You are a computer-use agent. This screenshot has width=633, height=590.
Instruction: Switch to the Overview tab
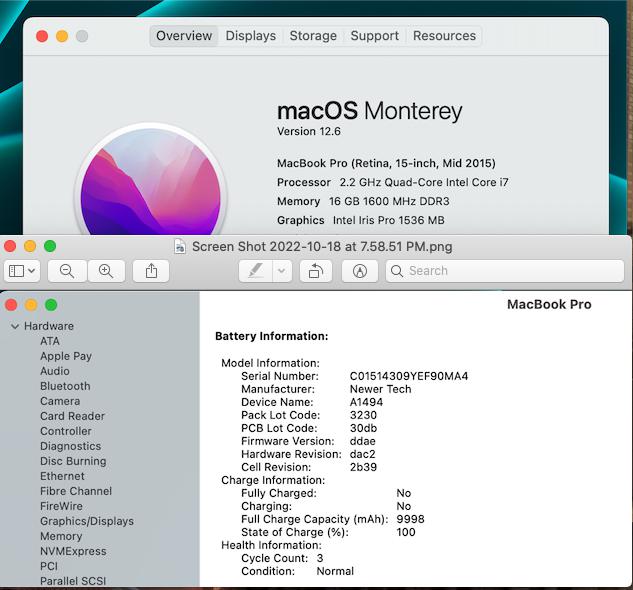(x=184, y=36)
